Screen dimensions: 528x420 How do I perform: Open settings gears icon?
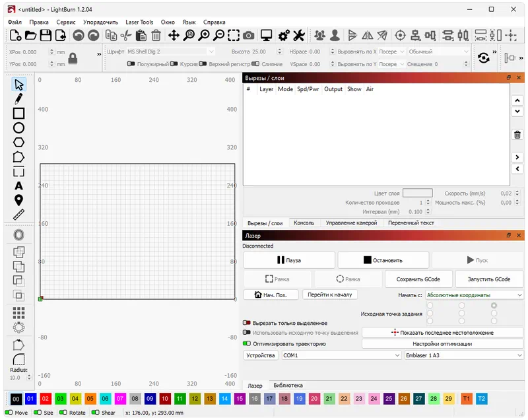pos(284,35)
